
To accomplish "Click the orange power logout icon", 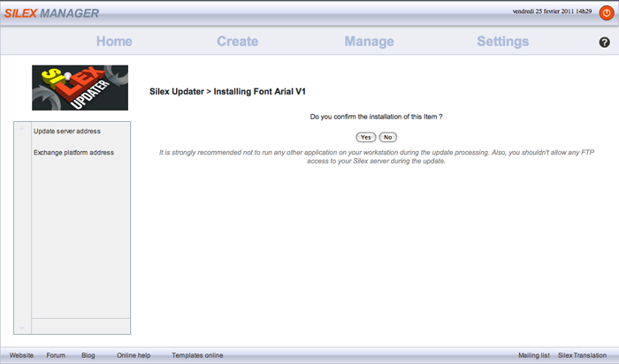I will click(x=607, y=13).
